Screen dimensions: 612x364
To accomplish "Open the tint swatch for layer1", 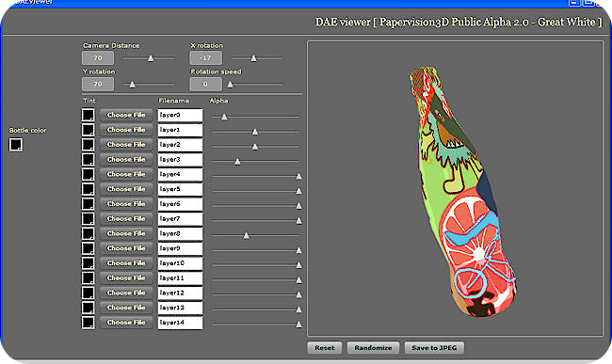I will (88, 130).
